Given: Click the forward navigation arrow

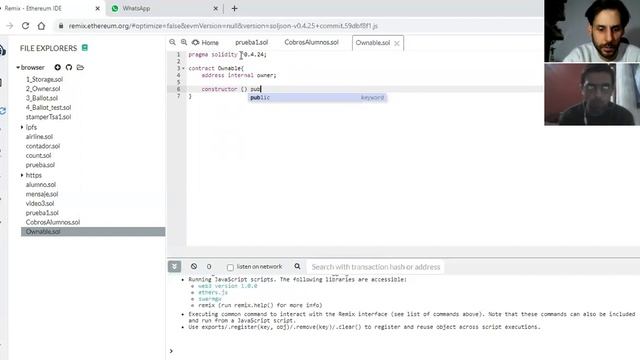Looking at the screenshot, I should coord(10,26).
